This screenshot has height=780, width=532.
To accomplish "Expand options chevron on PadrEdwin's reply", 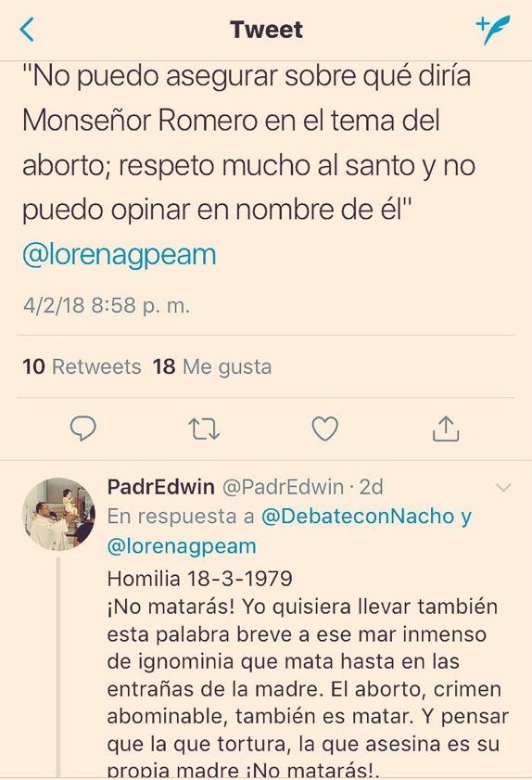I will point(503,488).
